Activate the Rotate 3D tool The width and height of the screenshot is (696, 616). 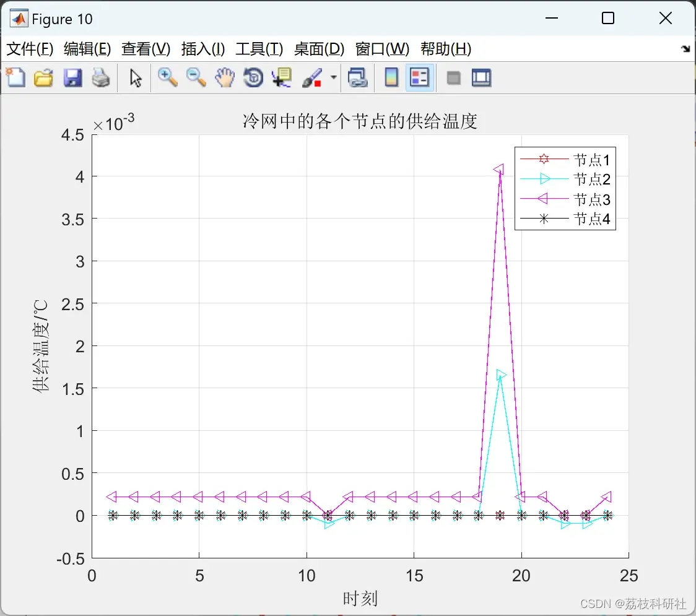(253, 78)
